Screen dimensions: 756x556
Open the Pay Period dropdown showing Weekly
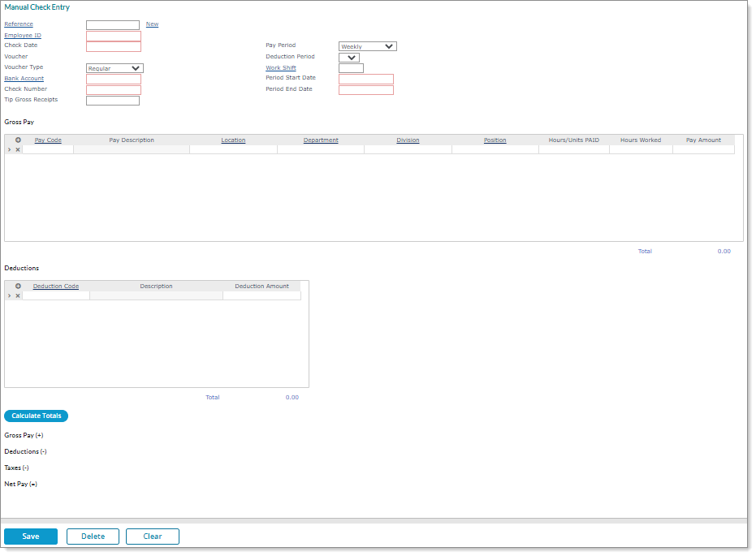[367, 45]
